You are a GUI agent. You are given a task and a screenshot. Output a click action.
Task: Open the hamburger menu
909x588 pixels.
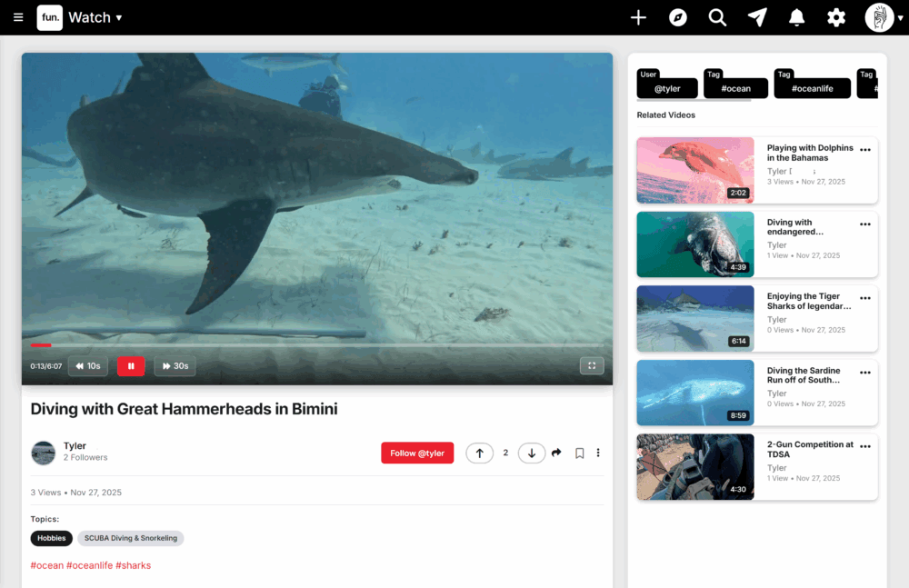click(x=18, y=17)
